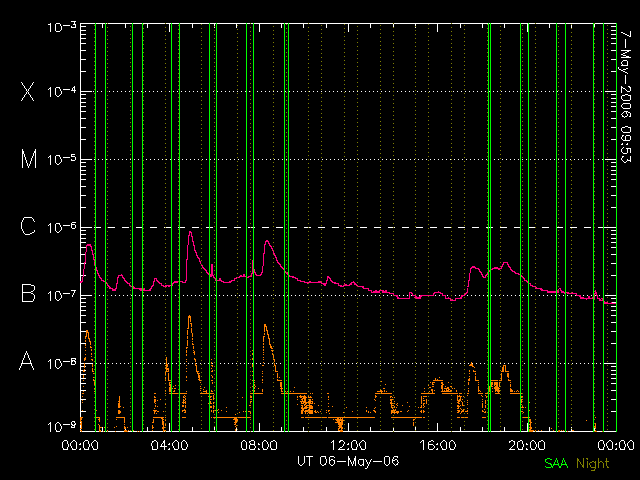Image resolution: width=640 pixels, height=480 pixels.
Task: Click the 10^-8 y-axis label
Action: pyautogui.click(x=62, y=362)
